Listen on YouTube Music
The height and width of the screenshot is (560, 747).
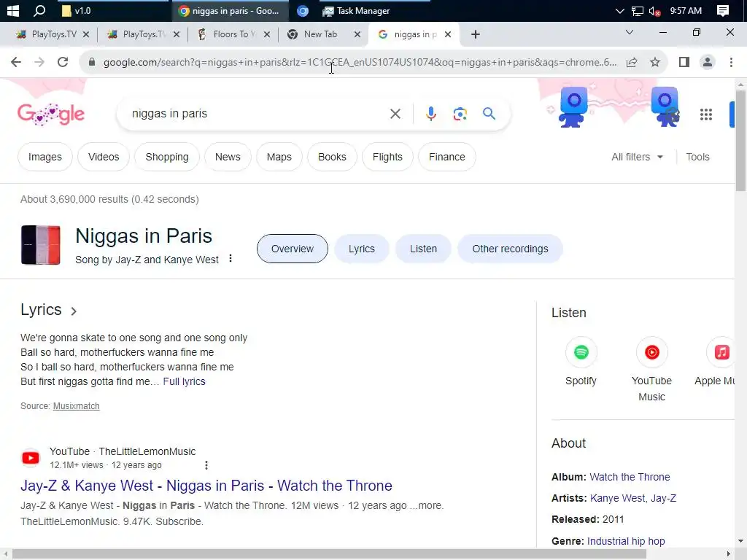coord(651,369)
